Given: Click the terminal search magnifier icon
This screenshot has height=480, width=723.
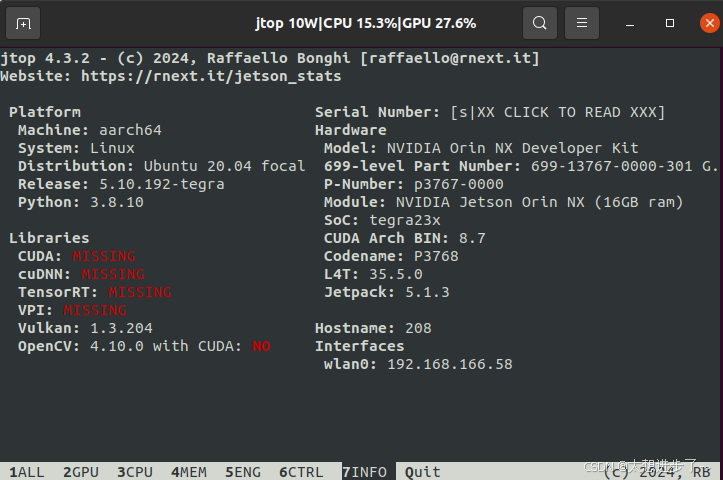Looking at the screenshot, I should [x=539, y=23].
